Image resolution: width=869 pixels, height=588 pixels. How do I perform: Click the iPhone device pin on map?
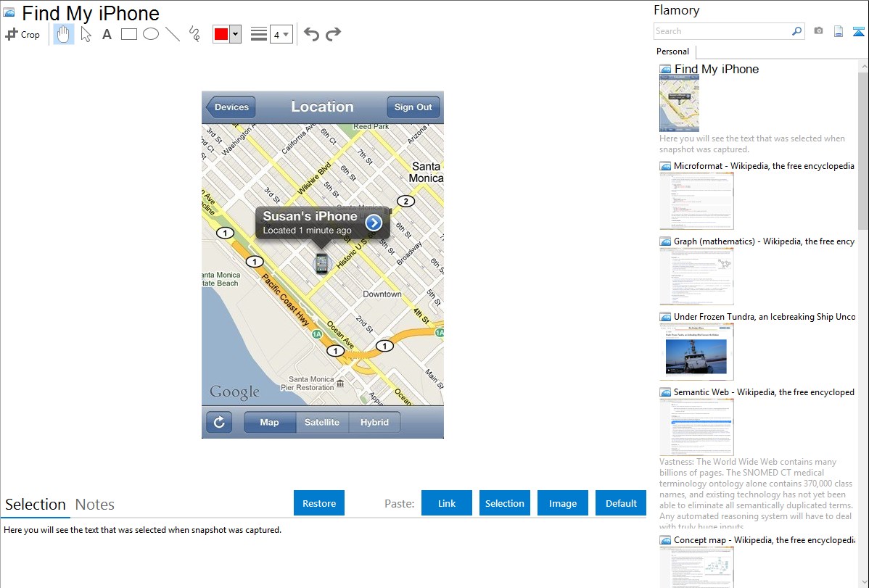tap(321, 263)
